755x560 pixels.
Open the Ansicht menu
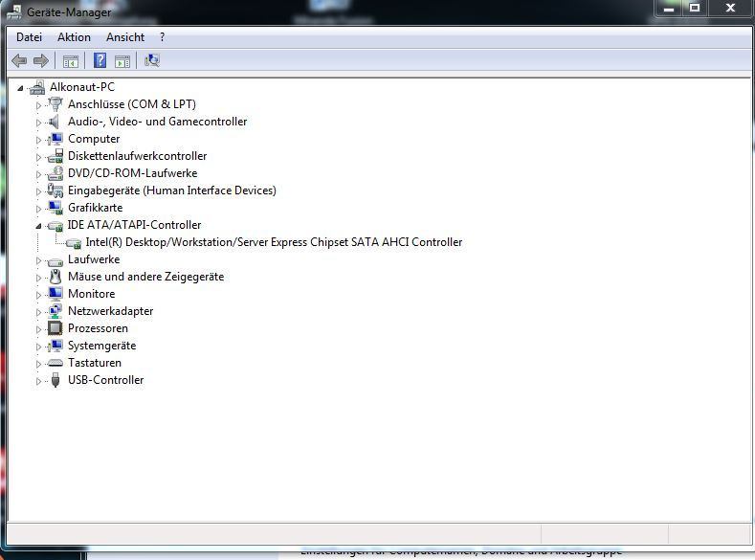pyautogui.click(x=125, y=37)
